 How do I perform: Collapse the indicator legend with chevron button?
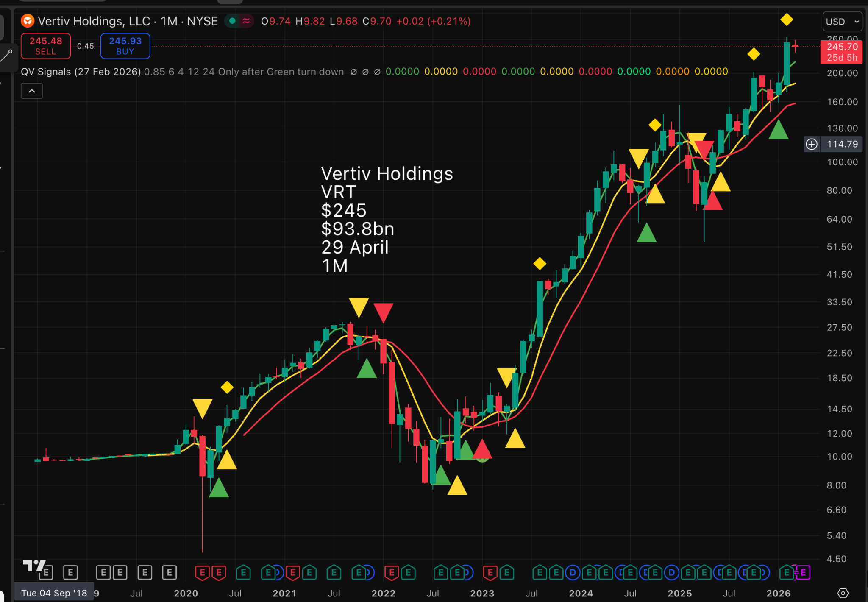(32, 91)
